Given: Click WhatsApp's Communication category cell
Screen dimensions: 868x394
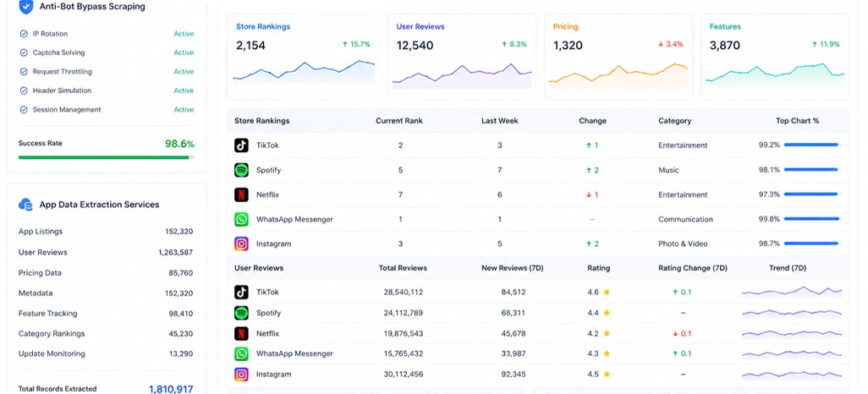Looking at the screenshot, I should pos(685,219).
